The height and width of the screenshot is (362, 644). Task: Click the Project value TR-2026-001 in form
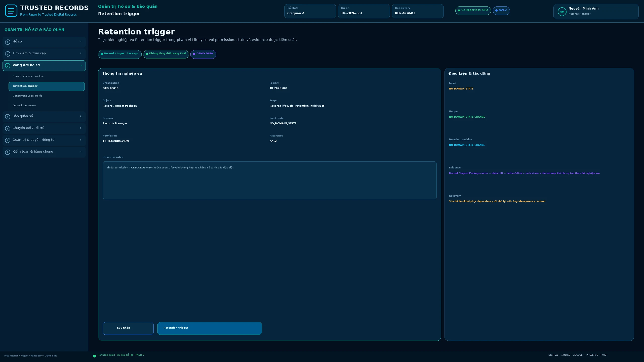278,88
